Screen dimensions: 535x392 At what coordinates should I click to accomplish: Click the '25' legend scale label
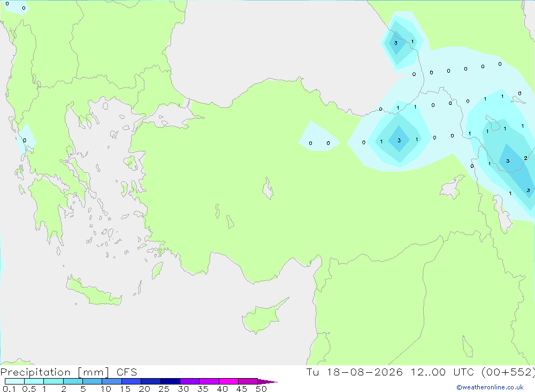click(164, 389)
